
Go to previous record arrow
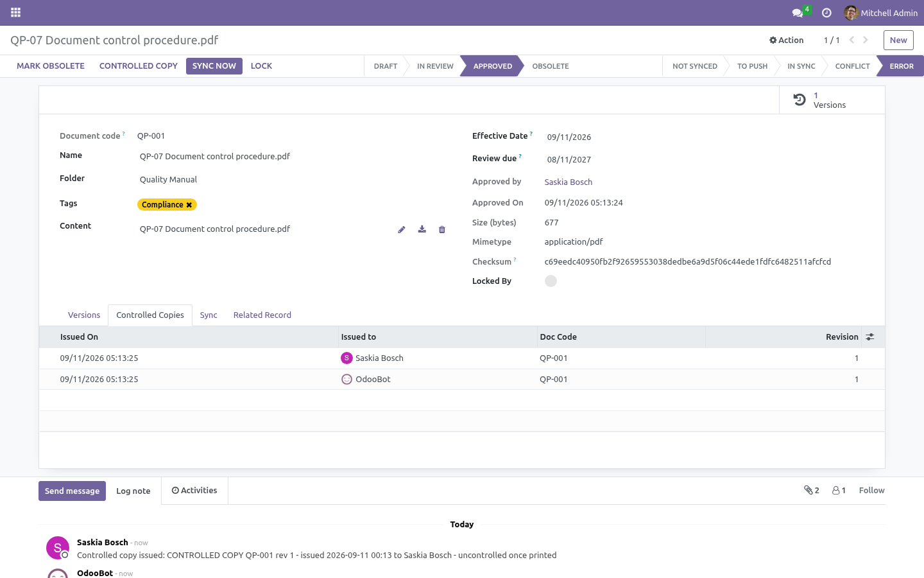851,40
